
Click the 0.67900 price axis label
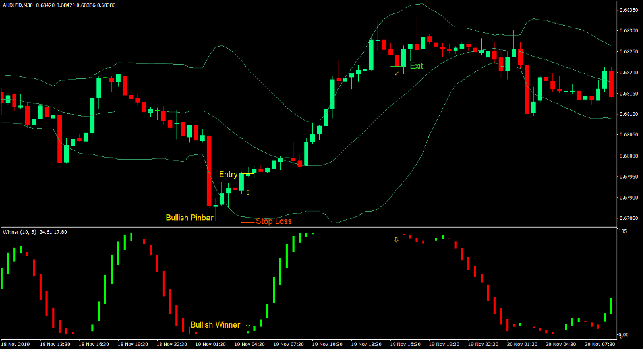point(628,198)
